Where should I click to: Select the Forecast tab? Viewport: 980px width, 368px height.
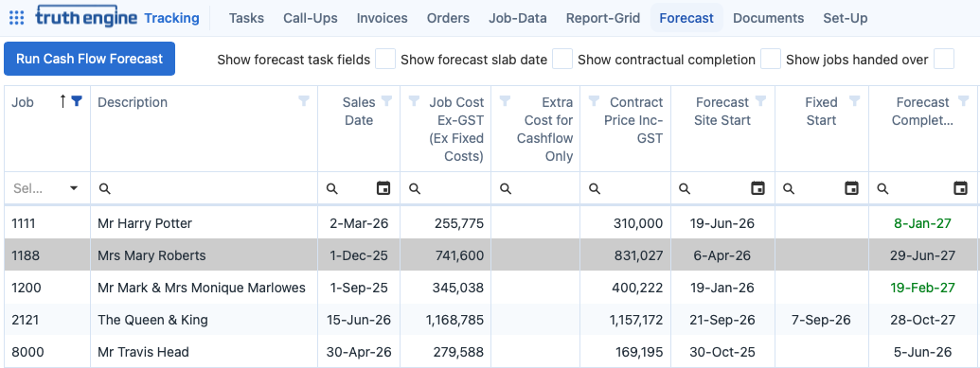[686, 18]
